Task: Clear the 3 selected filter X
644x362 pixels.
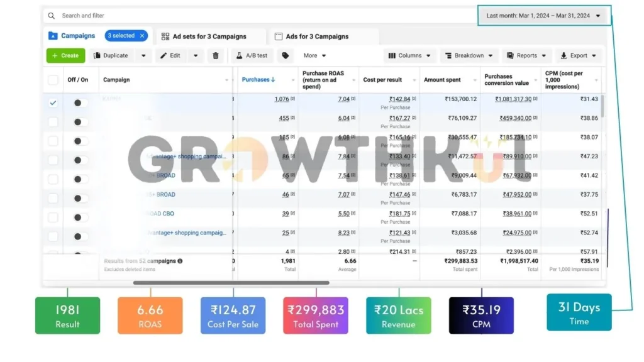Action: tap(142, 36)
